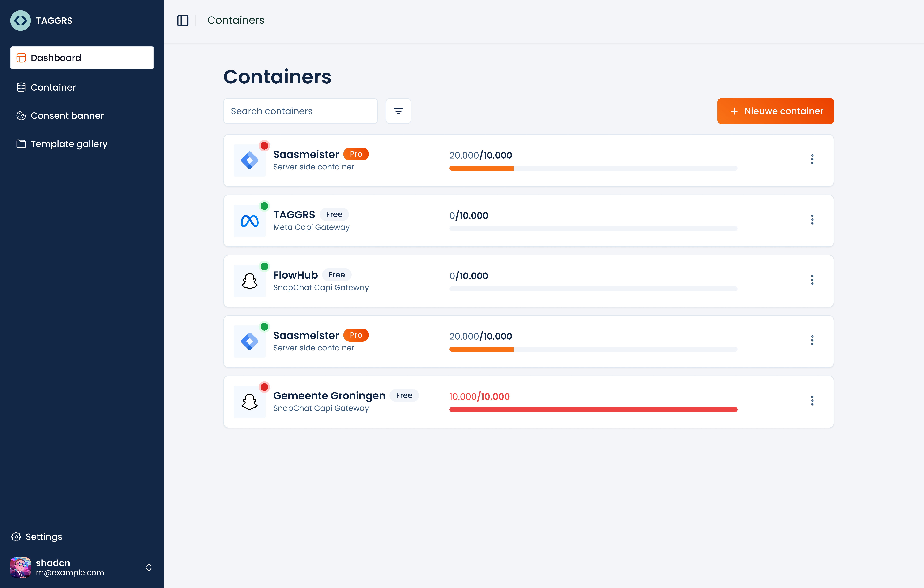Click the TAGGRS brand name in sidebar
The height and width of the screenshot is (588, 924).
click(54, 20)
